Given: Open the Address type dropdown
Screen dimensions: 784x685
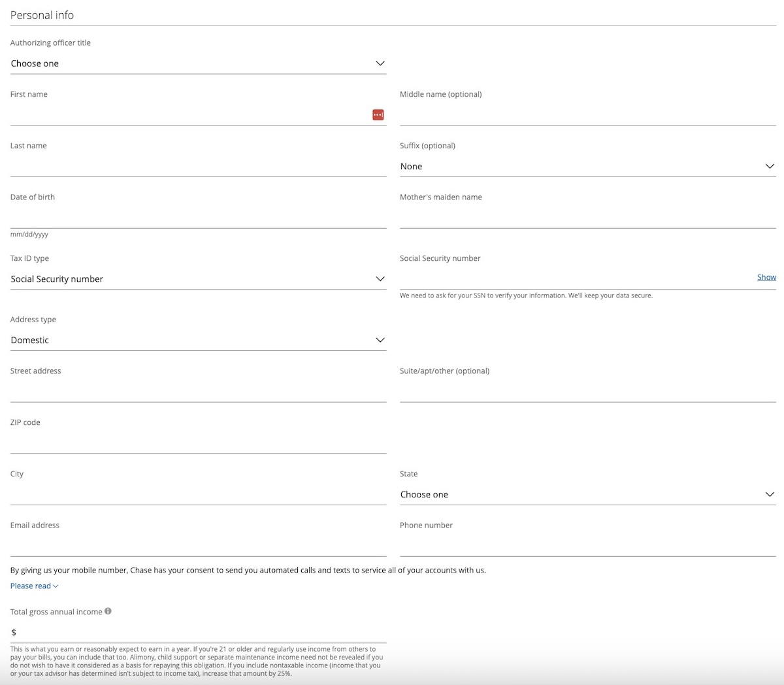Looking at the screenshot, I should [x=198, y=341].
